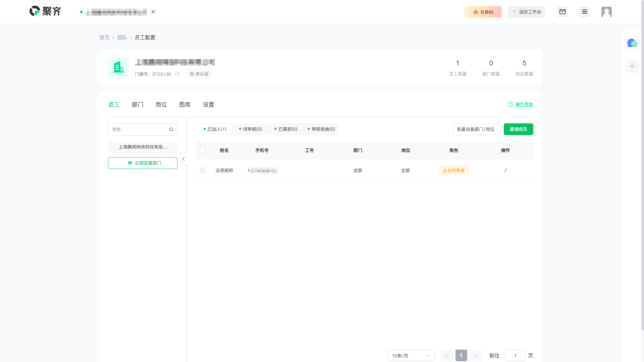
Task: Switch to the 岗位 tab
Action: click(x=161, y=105)
